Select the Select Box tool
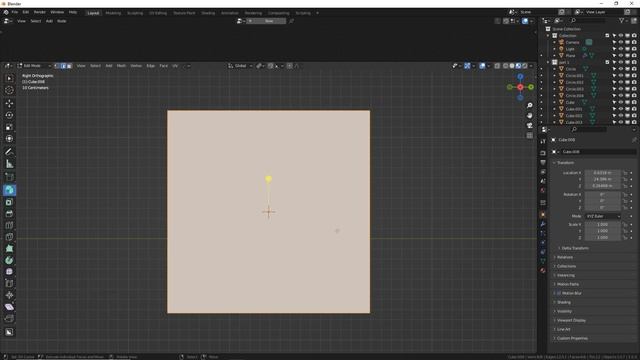Screen dimensions: 640x360 9,78
